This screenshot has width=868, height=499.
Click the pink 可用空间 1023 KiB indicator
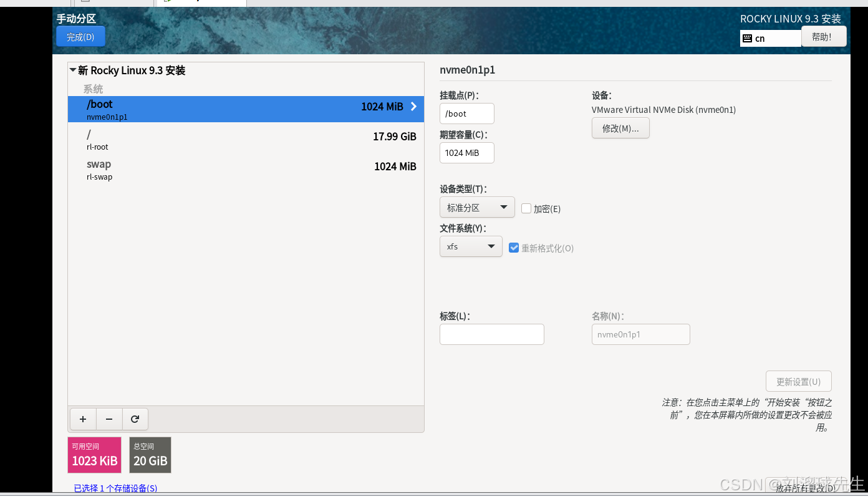94,455
